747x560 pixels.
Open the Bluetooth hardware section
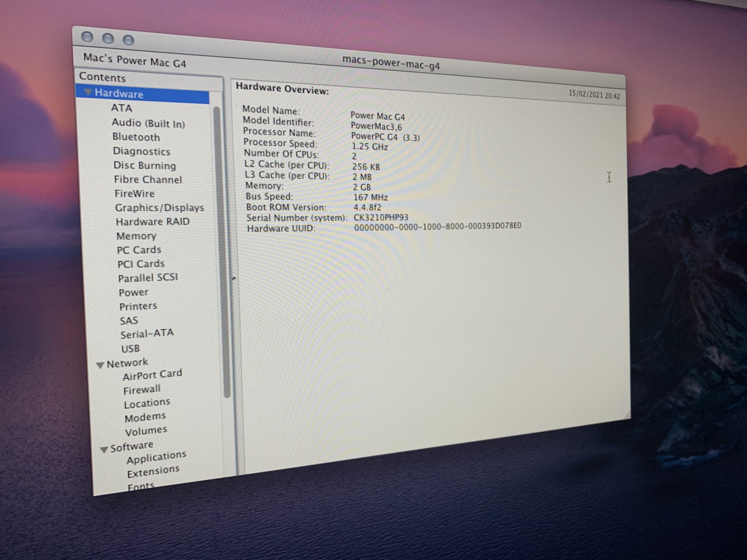pos(136,137)
